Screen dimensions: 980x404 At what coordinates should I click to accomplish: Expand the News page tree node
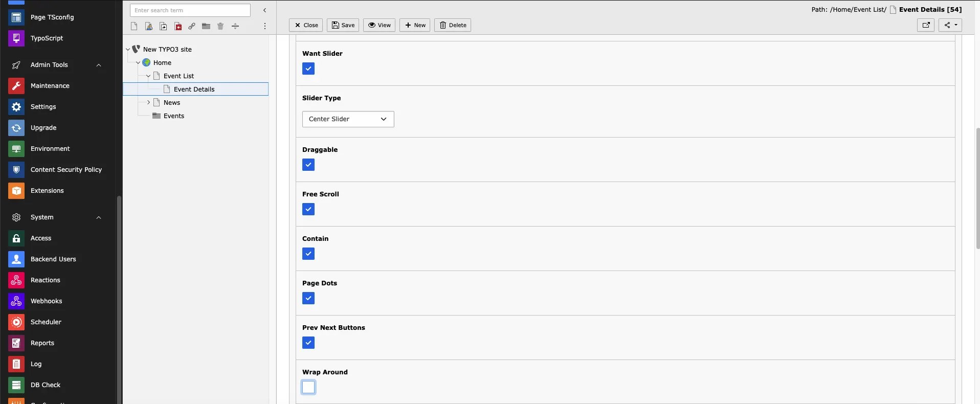click(x=149, y=102)
